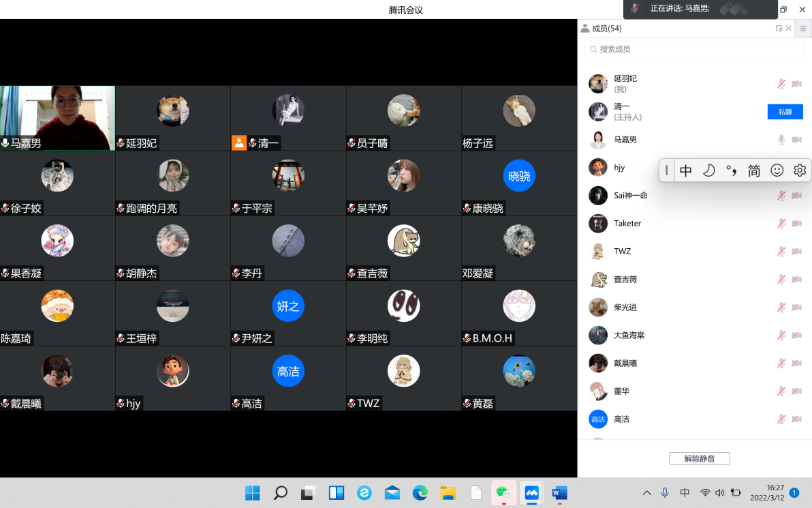
Task: Select 马嘉男 video thumbnail
Action: click(57, 117)
